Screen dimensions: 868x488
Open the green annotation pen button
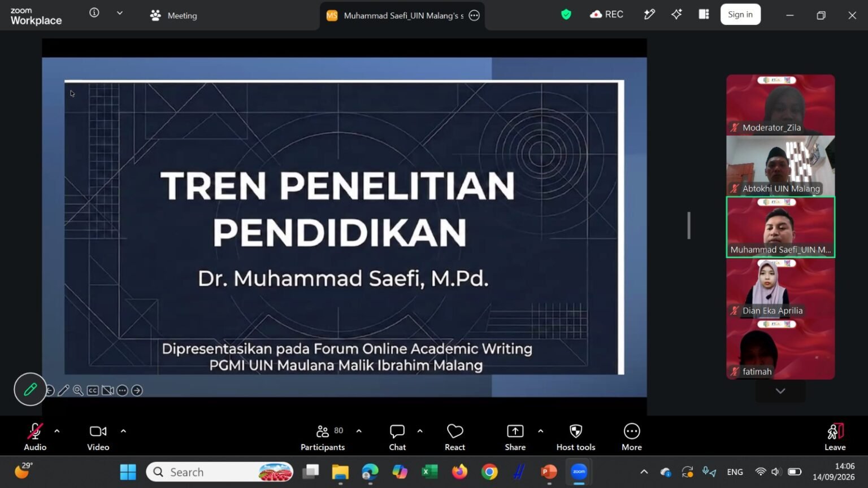[30, 389]
